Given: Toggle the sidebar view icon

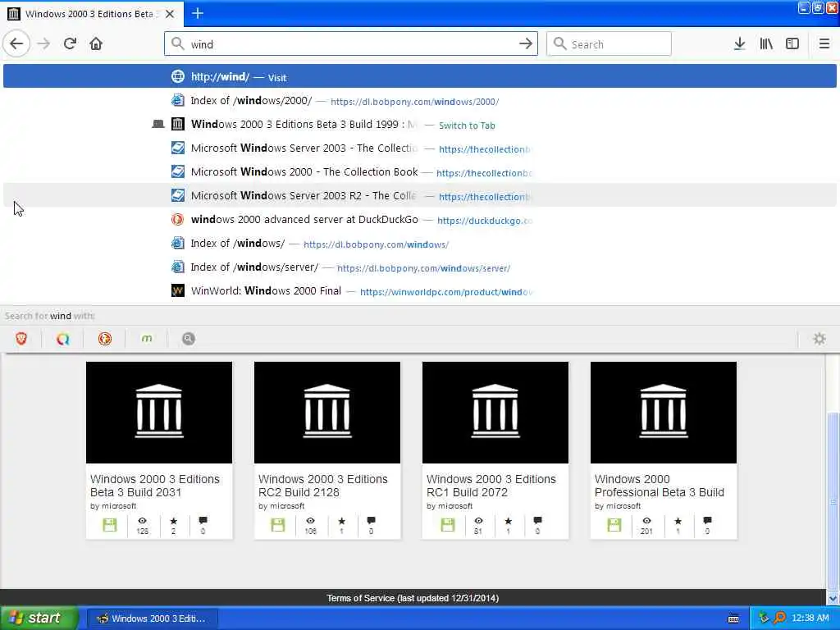Looking at the screenshot, I should [x=792, y=44].
